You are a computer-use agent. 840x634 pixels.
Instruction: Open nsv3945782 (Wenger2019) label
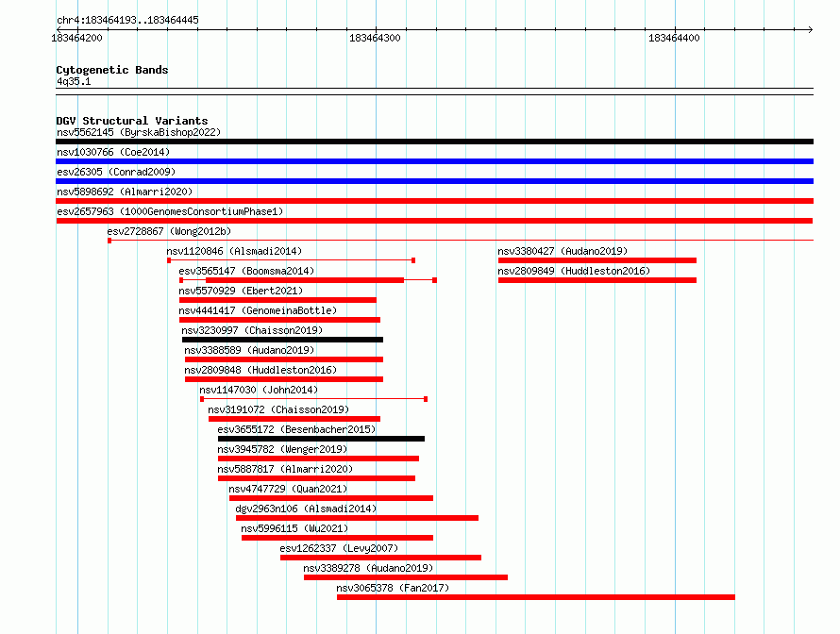click(x=282, y=449)
